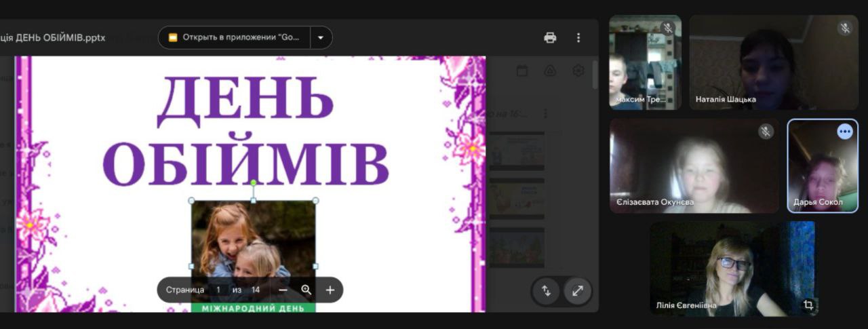868x329 pixels.
Task: Zoom out using the minus icon
Action: click(x=283, y=290)
